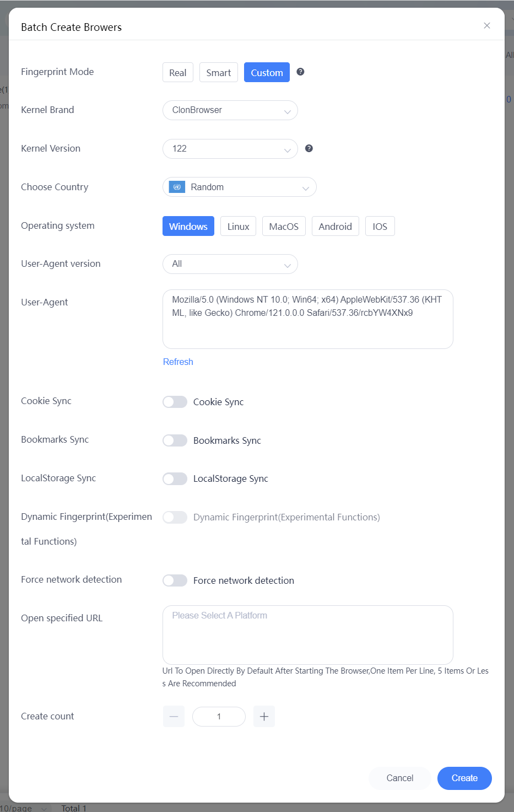This screenshot has width=514, height=812.
Task: Decrease create count with minus button
Action: [x=174, y=717]
